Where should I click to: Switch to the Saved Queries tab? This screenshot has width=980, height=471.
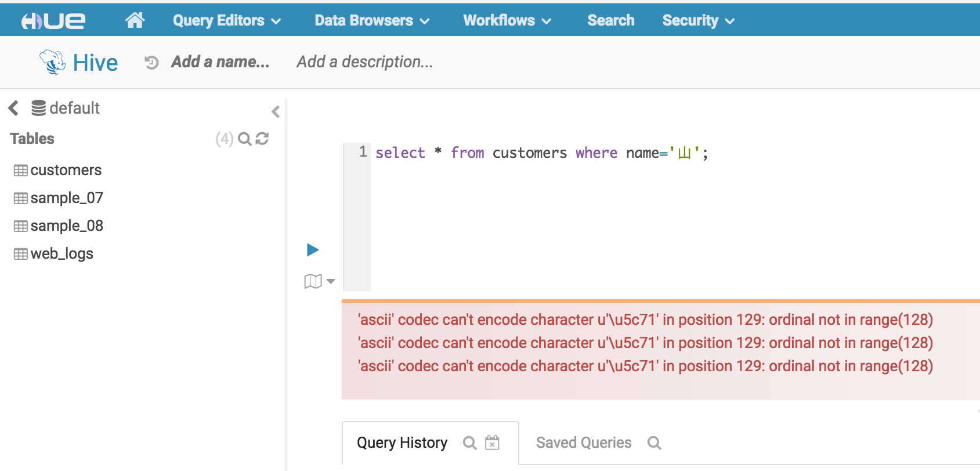point(584,443)
